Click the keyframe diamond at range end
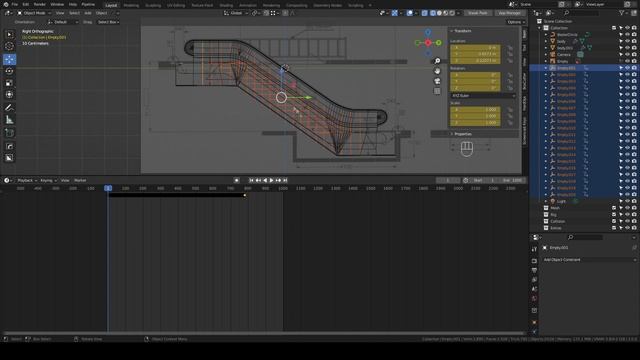The width and height of the screenshot is (640, 360). [x=245, y=195]
